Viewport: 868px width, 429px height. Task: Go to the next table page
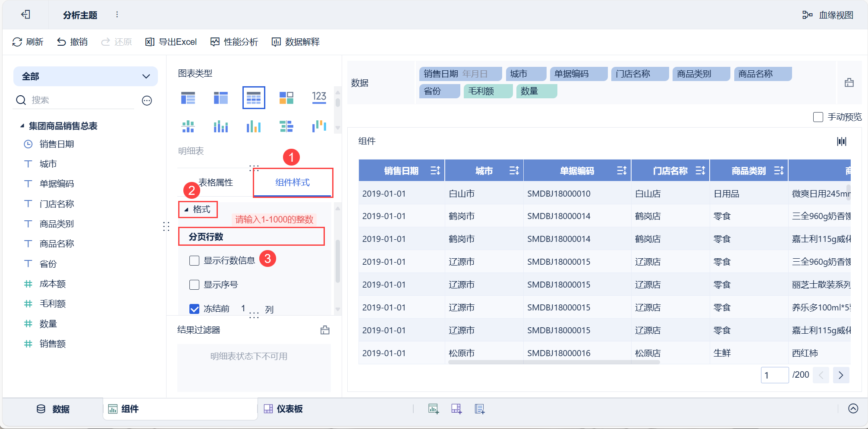click(x=841, y=375)
